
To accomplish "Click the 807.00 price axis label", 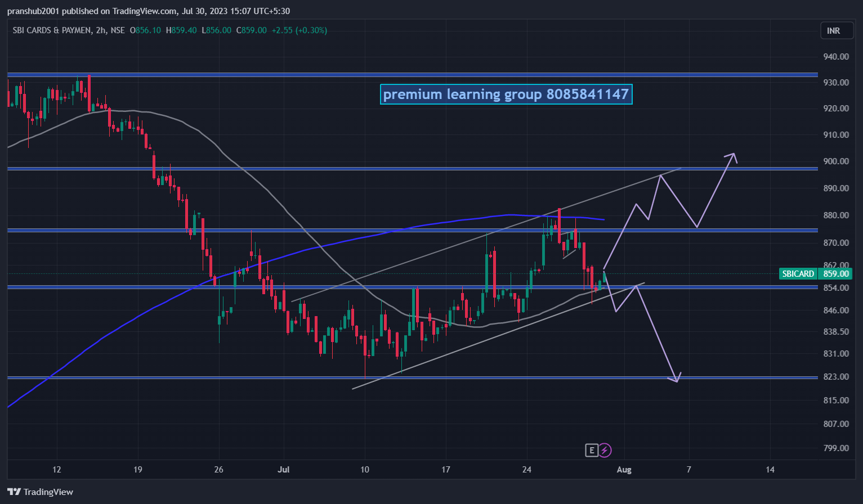I will 836,424.
